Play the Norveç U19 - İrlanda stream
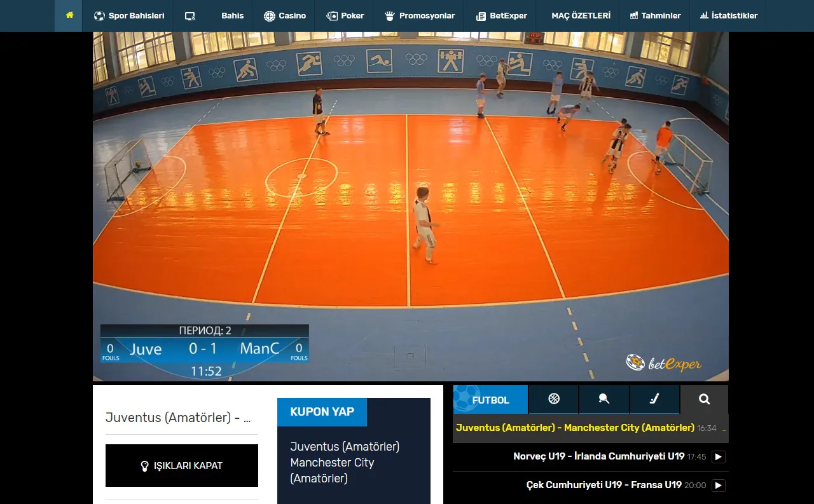 [x=719, y=456]
